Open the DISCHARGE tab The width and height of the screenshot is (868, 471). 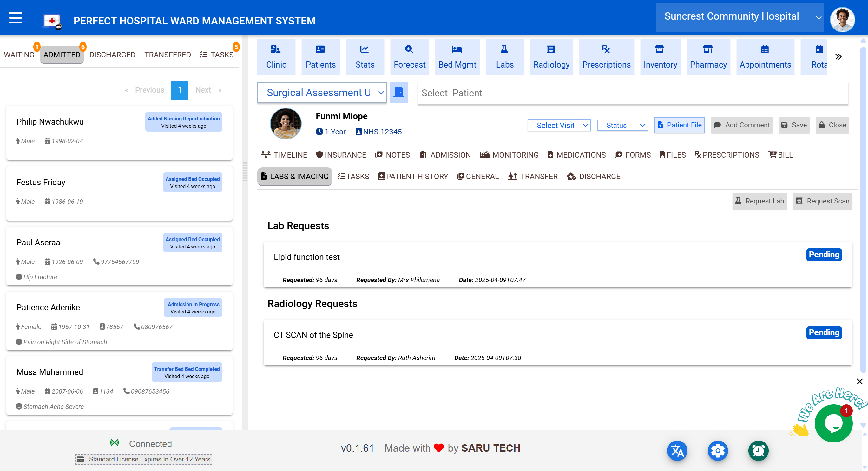[x=593, y=177]
